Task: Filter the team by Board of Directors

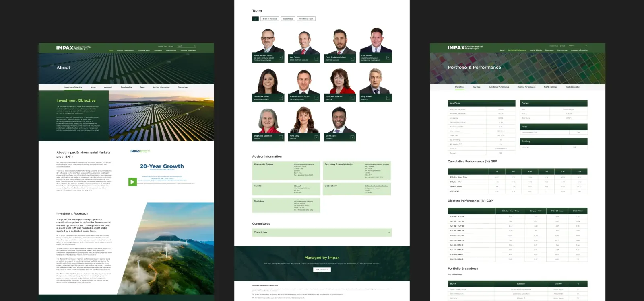Action: [x=270, y=19]
